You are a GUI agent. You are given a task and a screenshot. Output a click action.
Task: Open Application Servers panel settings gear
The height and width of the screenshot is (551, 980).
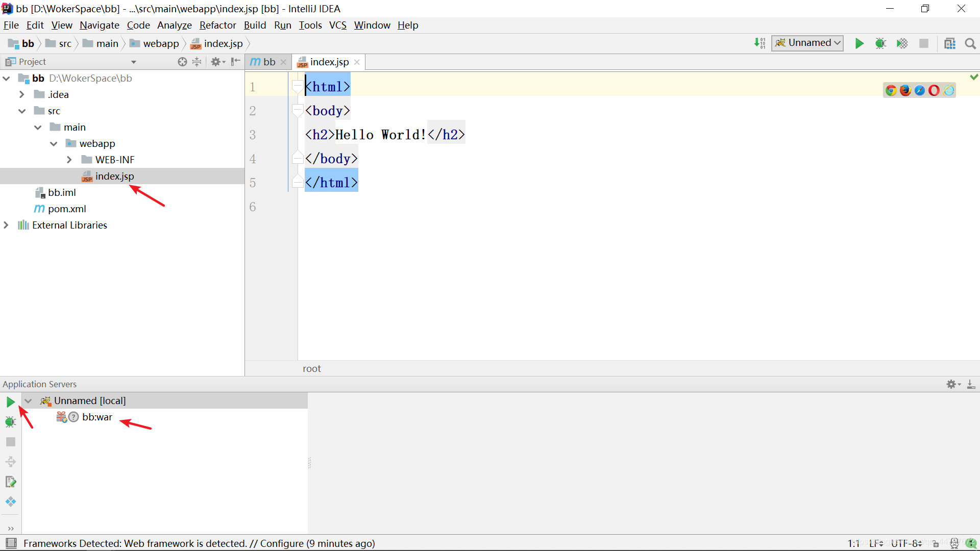click(x=953, y=384)
